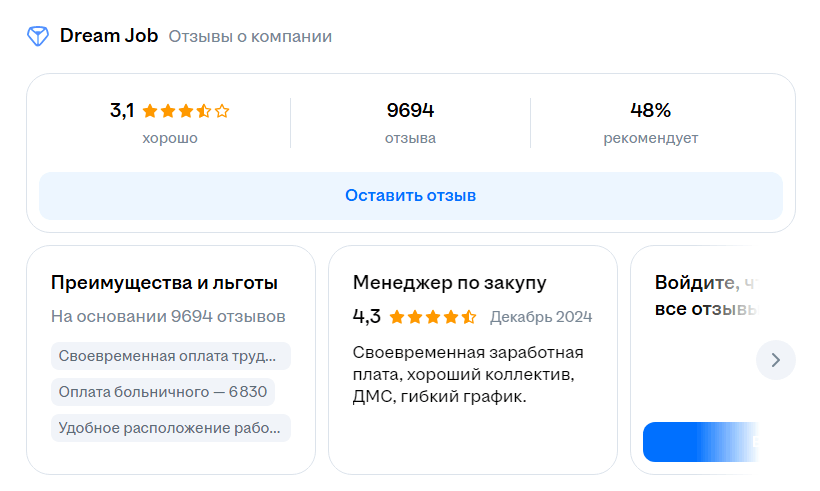Select the Оплата больничного — 6830 tag
The image size is (820, 491).
pos(163,392)
